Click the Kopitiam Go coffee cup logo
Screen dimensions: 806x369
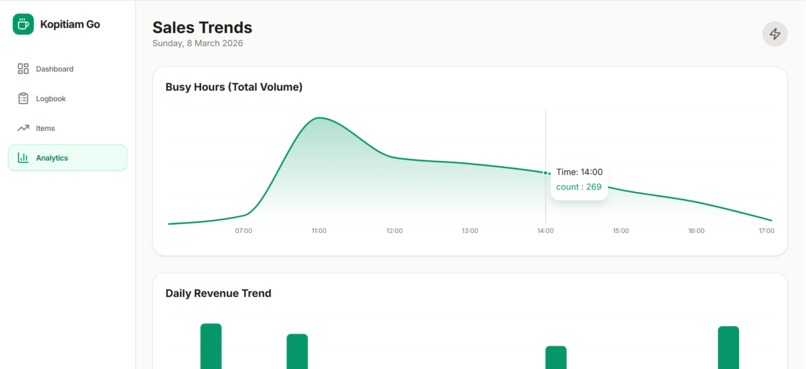pos(23,24)
